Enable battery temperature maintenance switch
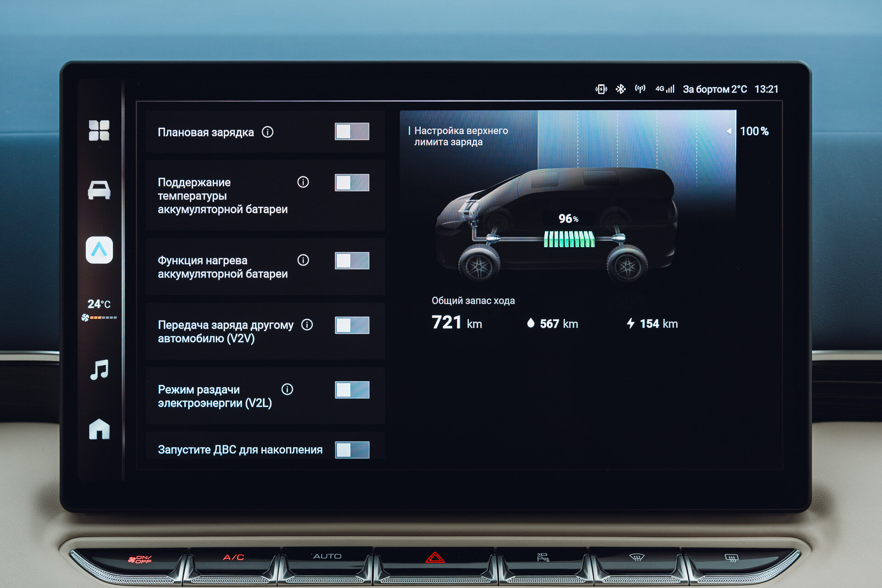The width and height of the screenshot is (882, 588). [352, 183]
